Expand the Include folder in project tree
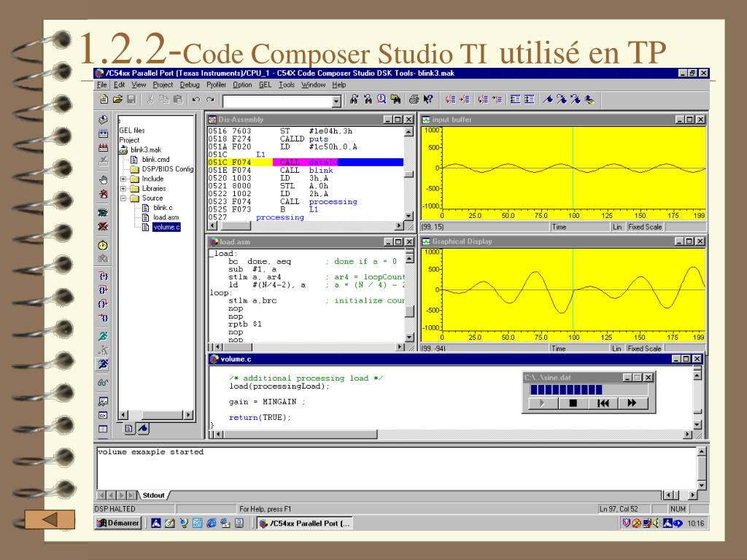Image resolution: width=747 pixels, height=560 pixels. pyautogui.click(x=123, y=179)
